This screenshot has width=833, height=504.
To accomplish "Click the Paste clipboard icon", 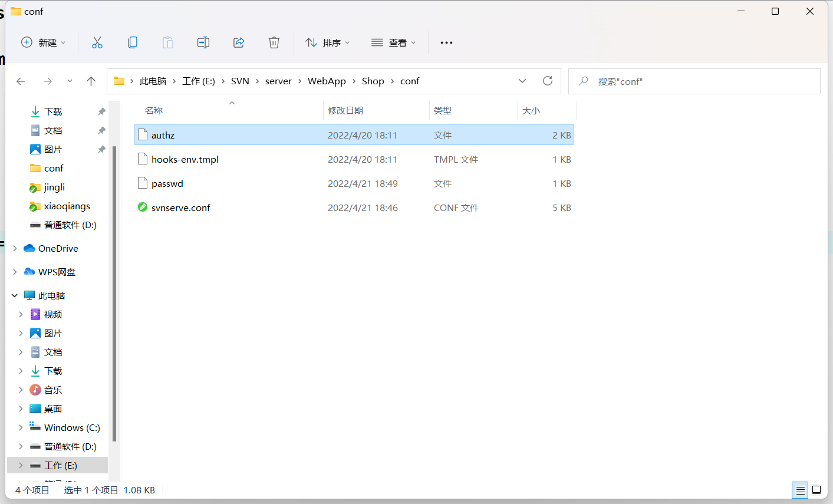I will (x=168, y=42).
